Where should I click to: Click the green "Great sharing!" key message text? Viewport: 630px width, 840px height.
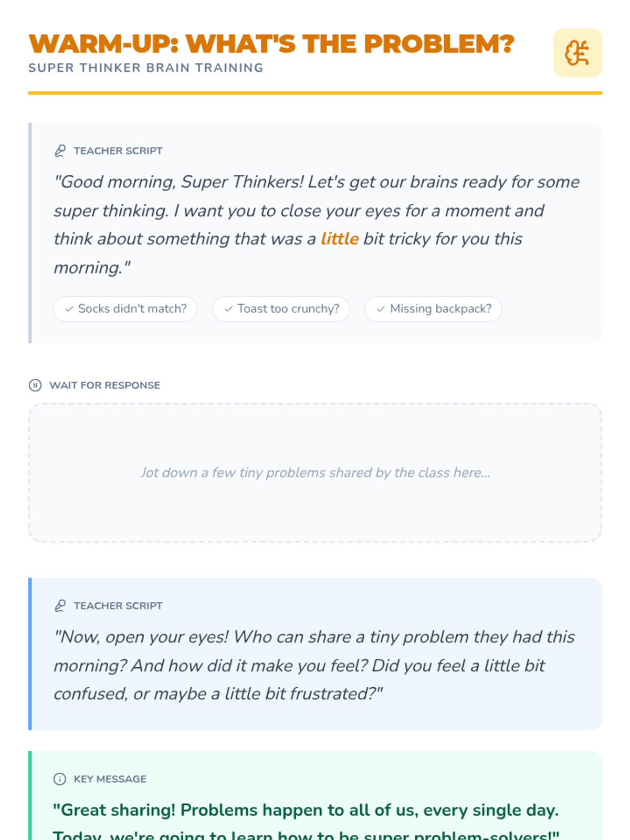(306, 811)
